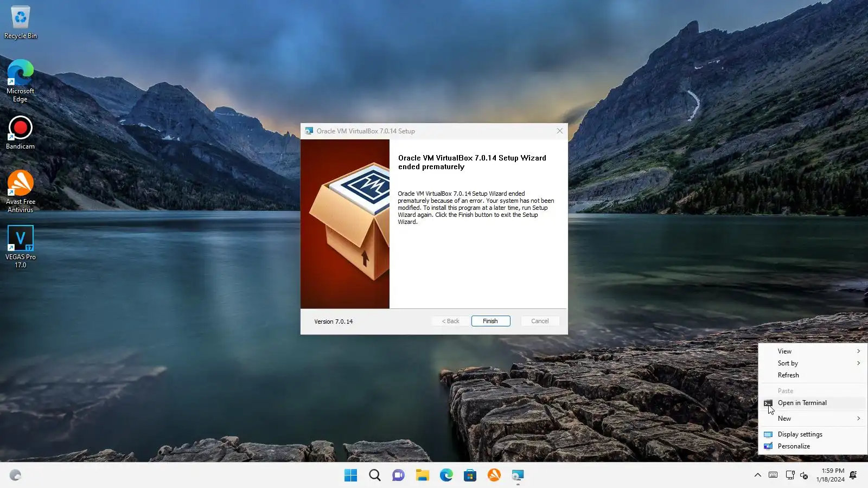Choose Personalize from the context menu

(x=813, y=446)
